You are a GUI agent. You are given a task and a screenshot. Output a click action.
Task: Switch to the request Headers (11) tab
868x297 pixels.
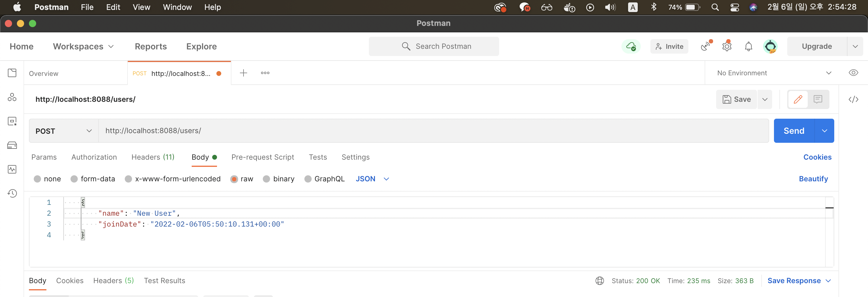point(153,157)
